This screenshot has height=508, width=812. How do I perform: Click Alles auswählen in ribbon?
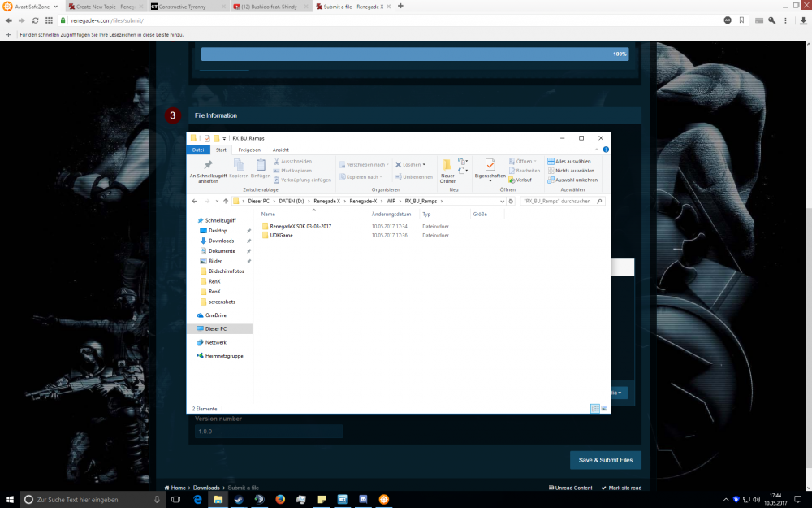[x=568, y=161]
